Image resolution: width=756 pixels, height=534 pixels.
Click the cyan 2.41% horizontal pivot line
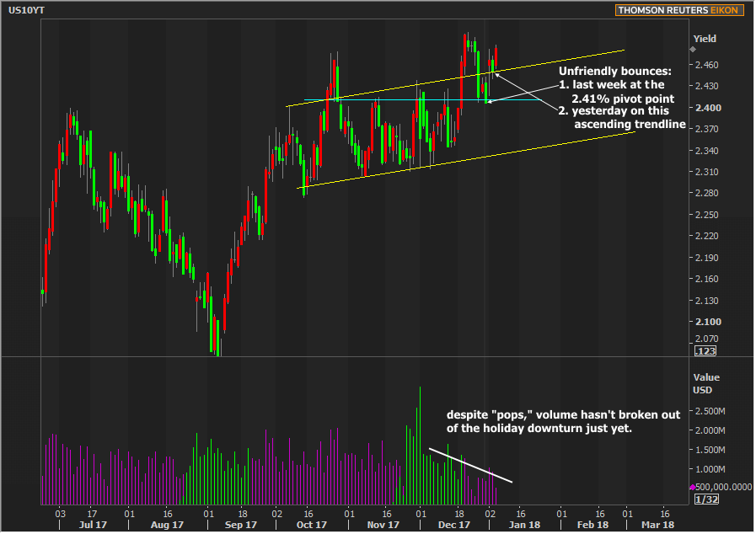[422, 100]
